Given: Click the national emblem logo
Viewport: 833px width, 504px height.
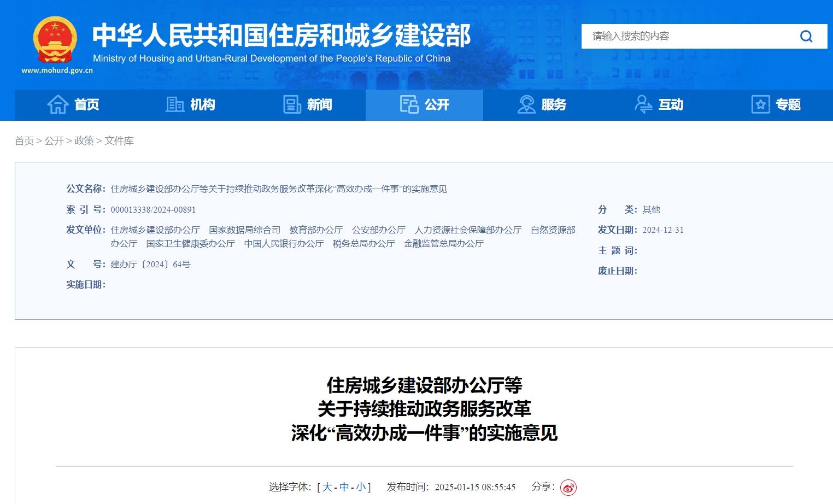Looking at the screenshot, I should tap(55, 41).
